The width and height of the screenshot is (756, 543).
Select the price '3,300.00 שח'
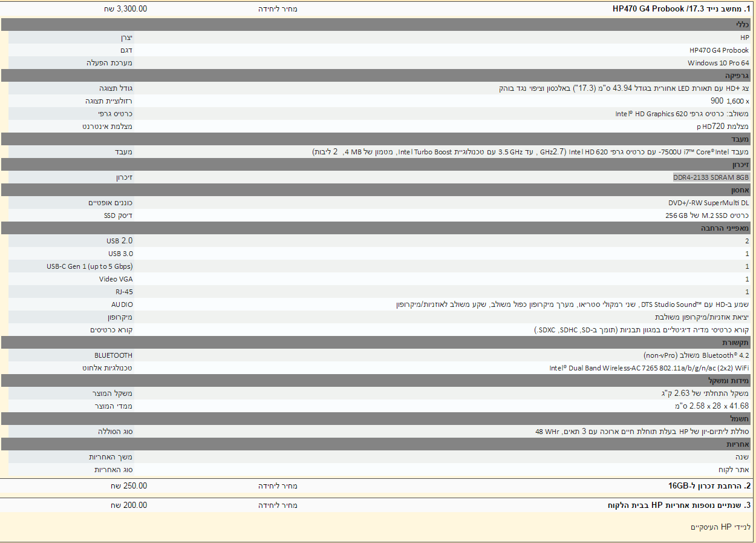pyautogui.click(x=125, y=9)
